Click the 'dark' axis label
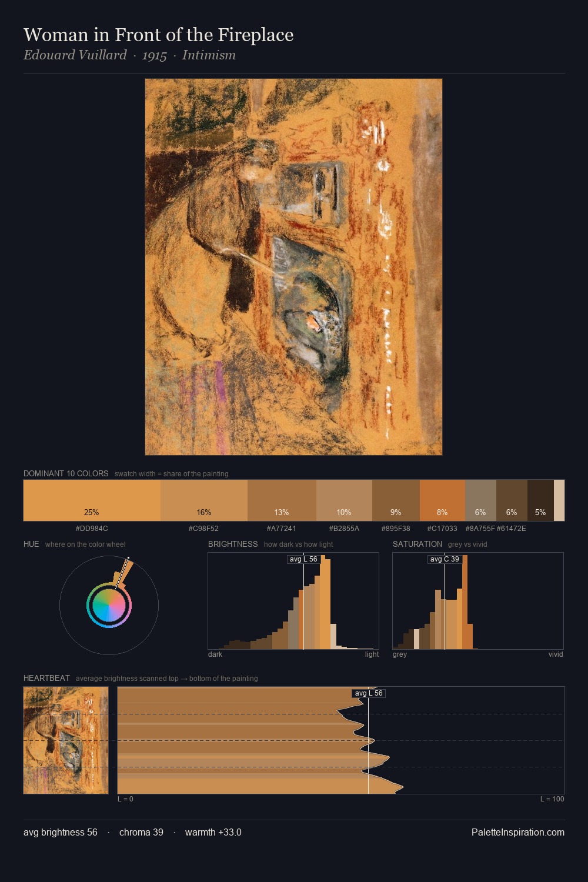 215,654
